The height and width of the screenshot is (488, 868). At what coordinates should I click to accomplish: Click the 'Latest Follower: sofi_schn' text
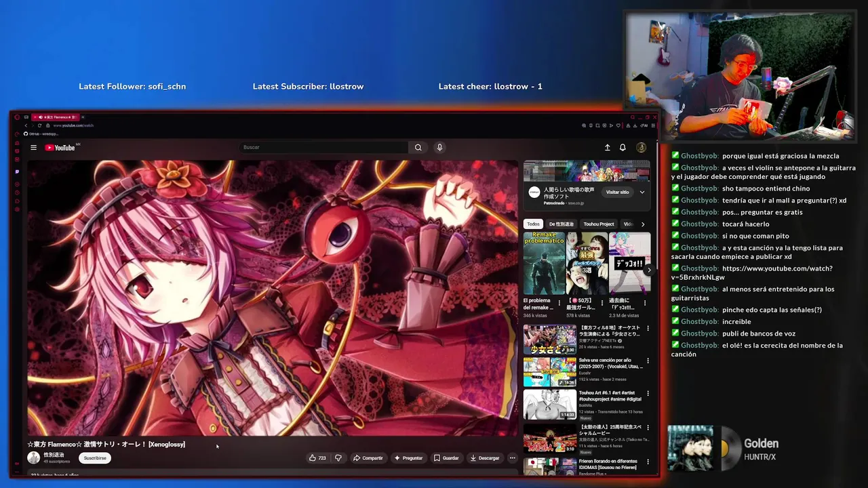tap(132, 86)
